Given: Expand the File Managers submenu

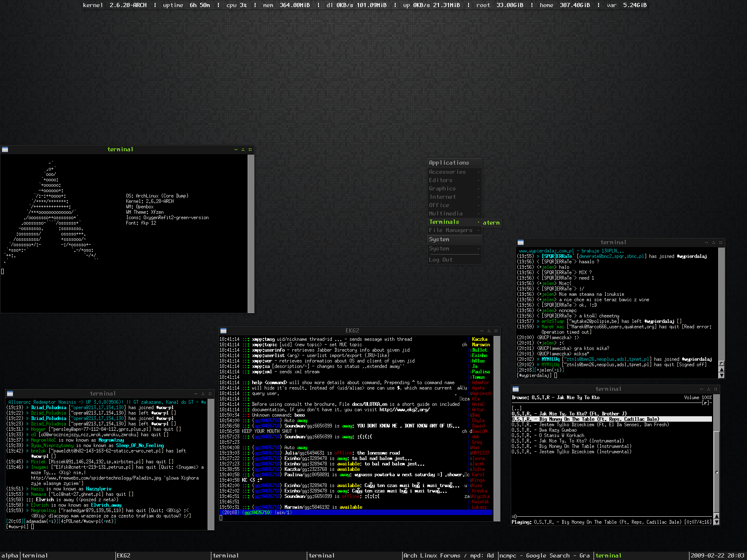Looking at the screenshot, I should coord(455,230).
